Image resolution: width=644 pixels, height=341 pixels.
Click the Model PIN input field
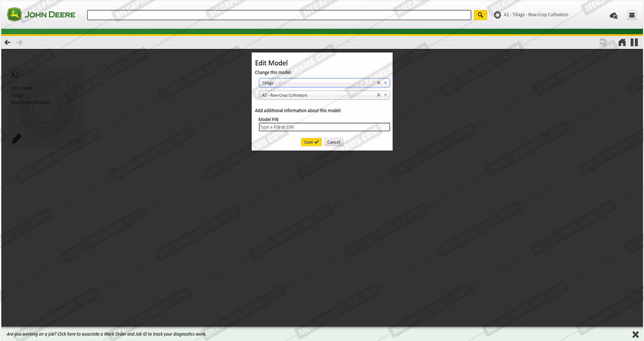pos(324,127)
